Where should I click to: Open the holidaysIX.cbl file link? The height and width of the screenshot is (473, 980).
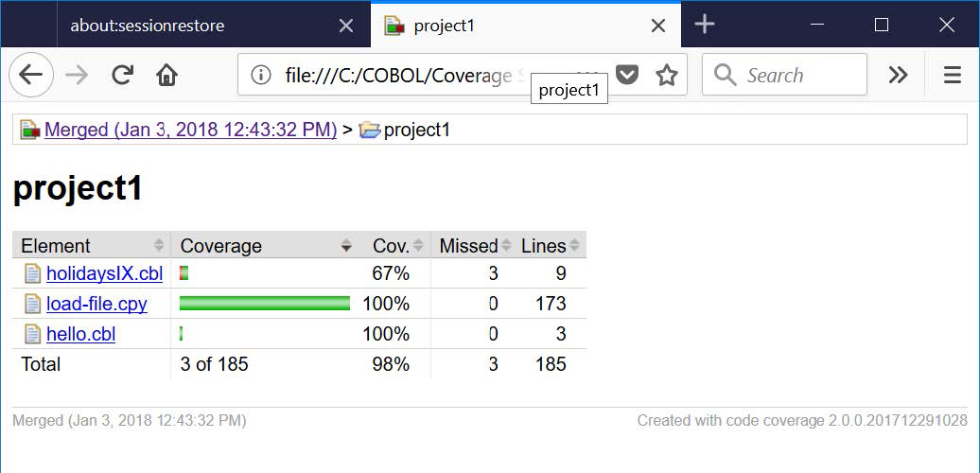tap(104, 273)
